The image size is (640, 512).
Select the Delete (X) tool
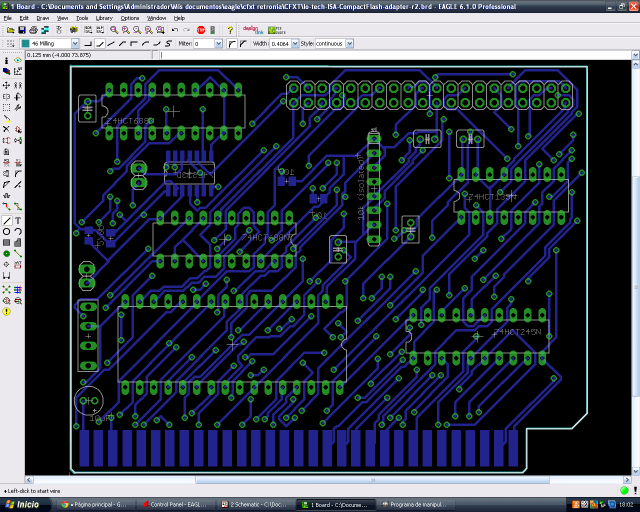coord(6,129)
